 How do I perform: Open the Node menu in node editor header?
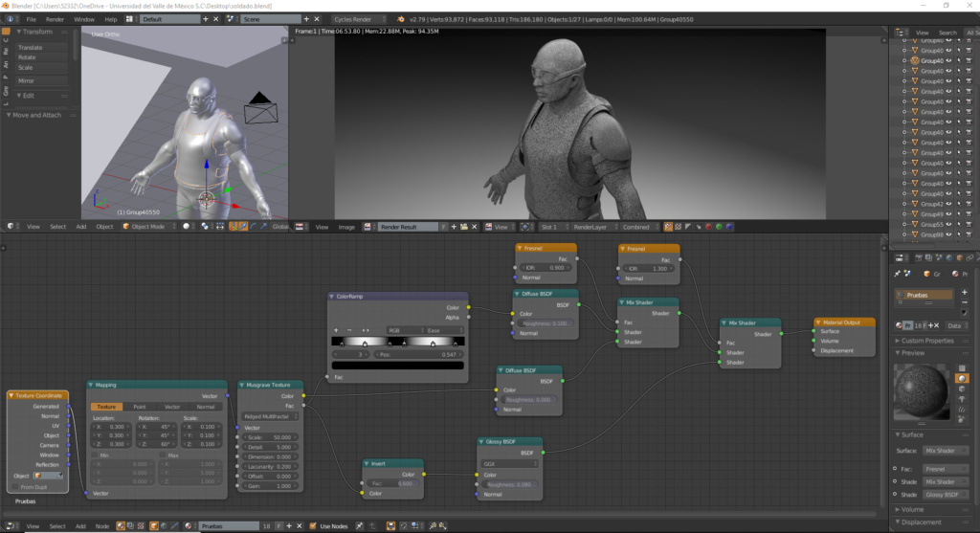(x=101, y=526)
